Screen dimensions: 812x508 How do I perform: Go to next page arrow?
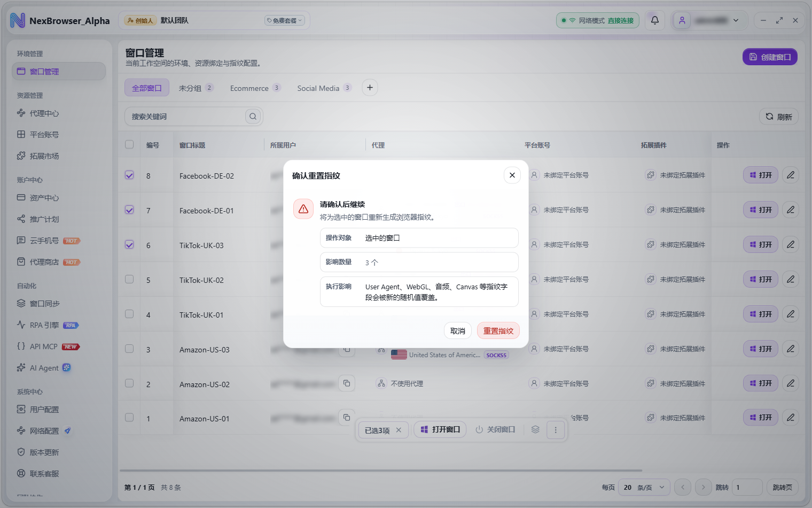pos(704,487)
